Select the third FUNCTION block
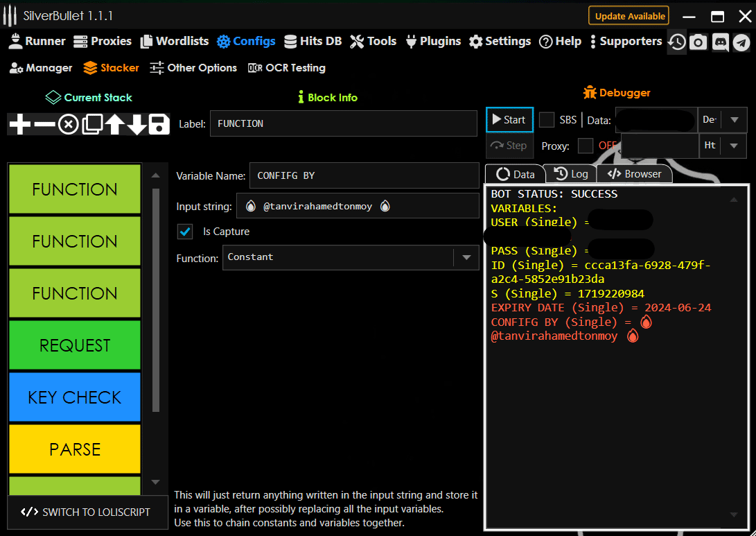This screenshot has width=756, height=536. [x=75, y=293]
